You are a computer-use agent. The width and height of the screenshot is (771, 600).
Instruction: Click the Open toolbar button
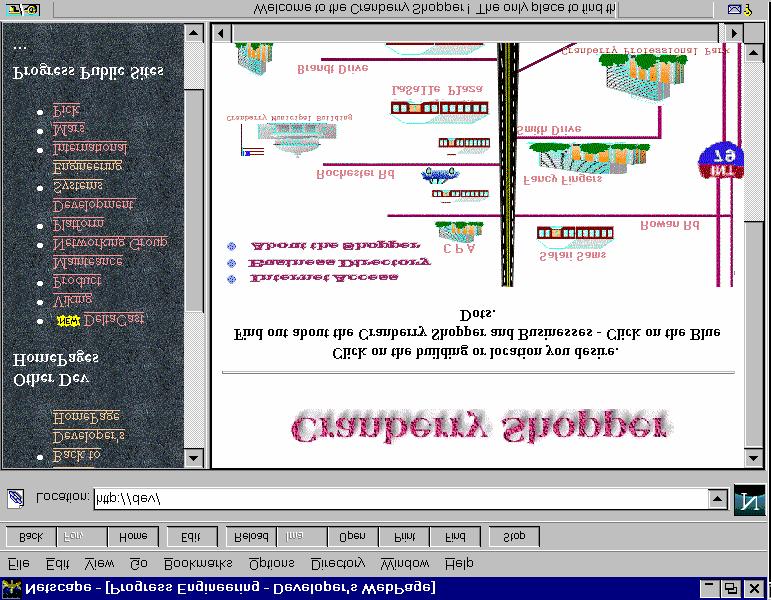[353, 537]
